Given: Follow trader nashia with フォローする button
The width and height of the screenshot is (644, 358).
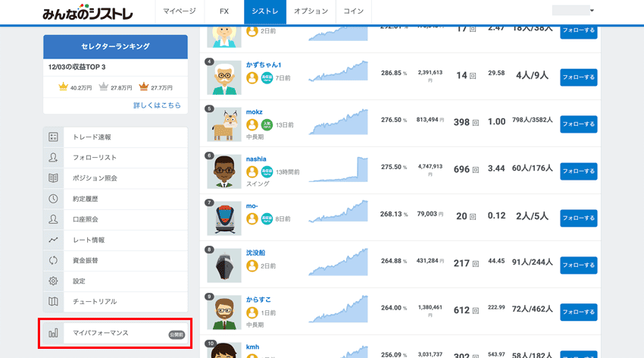Looking at the screenshot, I should [x=578, y=171].
